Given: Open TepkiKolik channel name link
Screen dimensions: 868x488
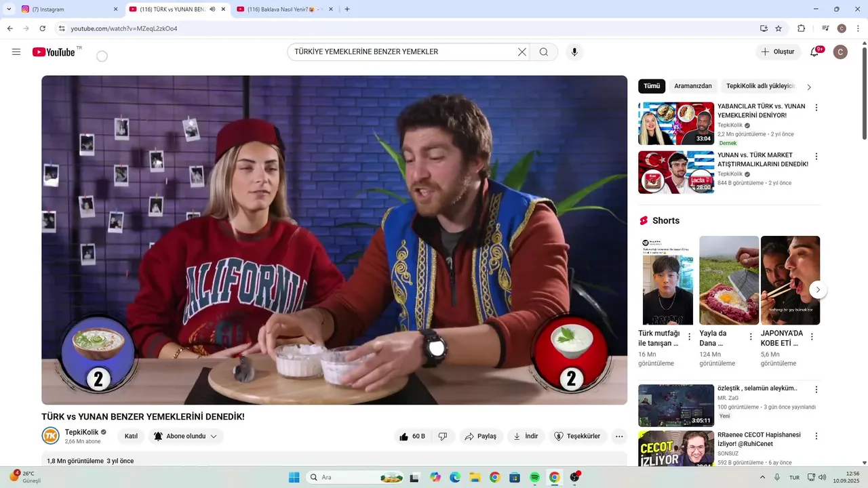Looking at the screenshot, I should [81, 432].
